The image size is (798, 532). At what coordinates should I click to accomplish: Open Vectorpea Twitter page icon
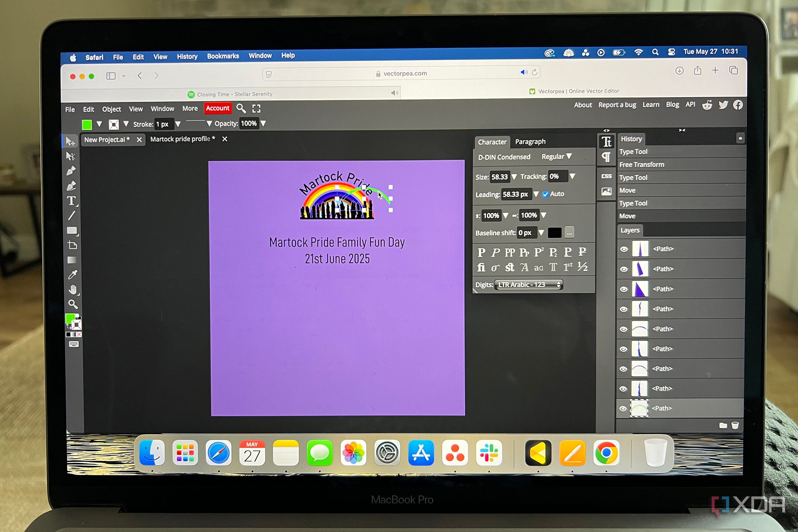[723, 105]
